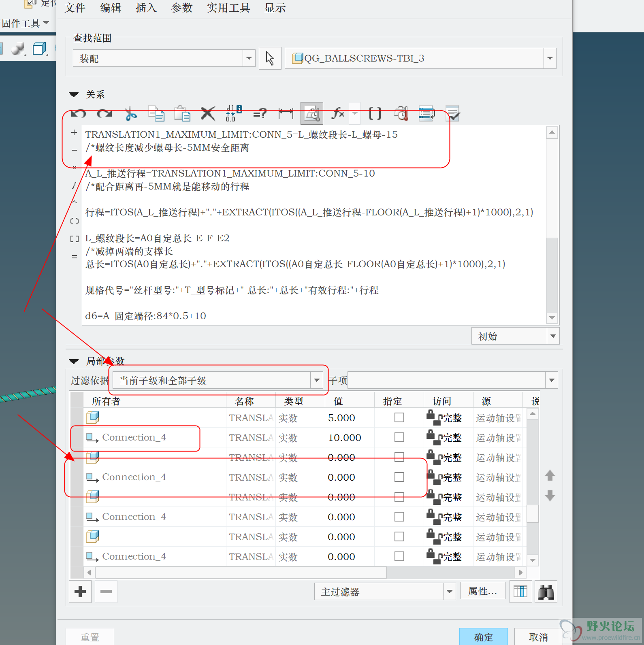Toggle designate checkbox in fifth parameter row

point(399,497)
